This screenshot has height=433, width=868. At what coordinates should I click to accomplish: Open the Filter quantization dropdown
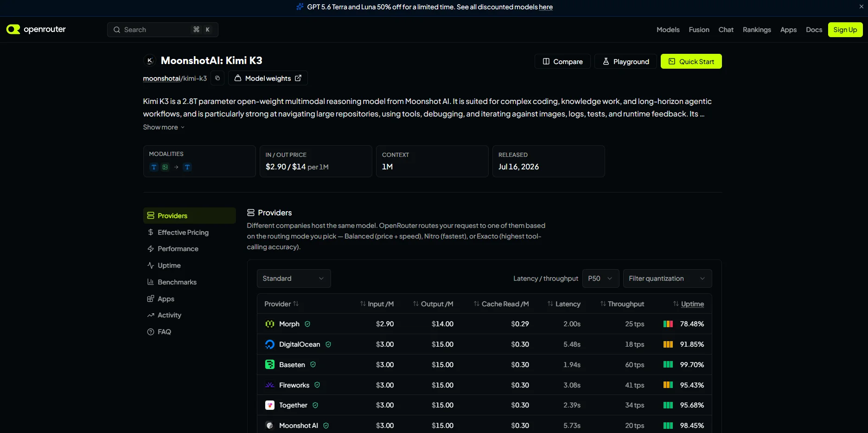click(667, 278)
